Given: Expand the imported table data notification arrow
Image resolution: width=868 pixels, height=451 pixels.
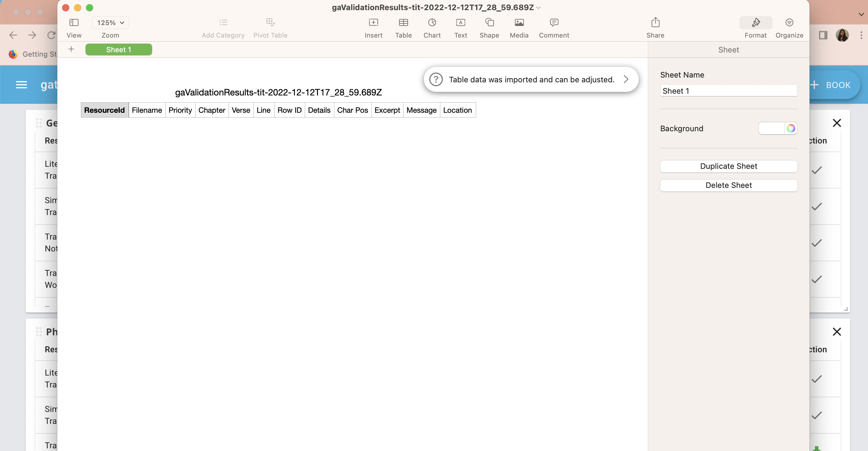Looking at the screenshot, I should click(x=626, y=79).
